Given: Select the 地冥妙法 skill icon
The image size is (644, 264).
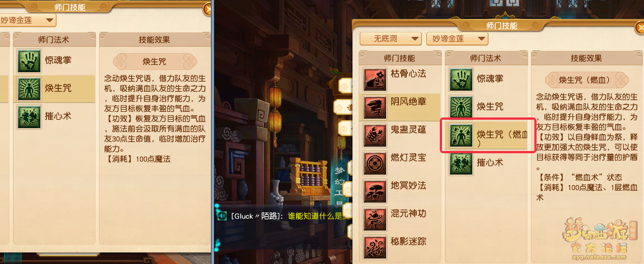Looking at the screenshot, I should (374, 191).
